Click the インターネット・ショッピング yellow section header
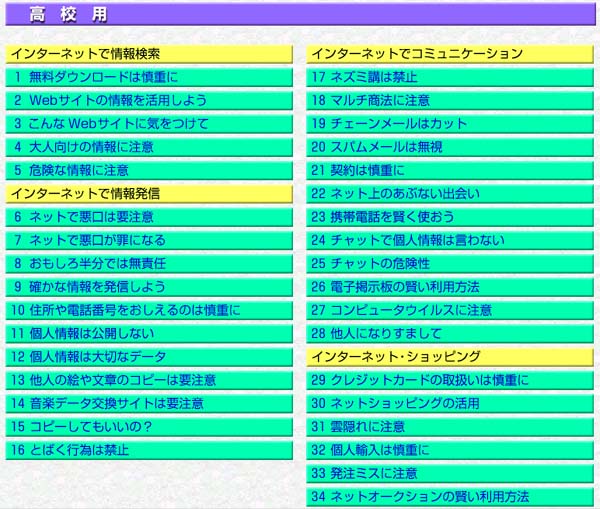600x509 pixels. (x=396, y=357)
